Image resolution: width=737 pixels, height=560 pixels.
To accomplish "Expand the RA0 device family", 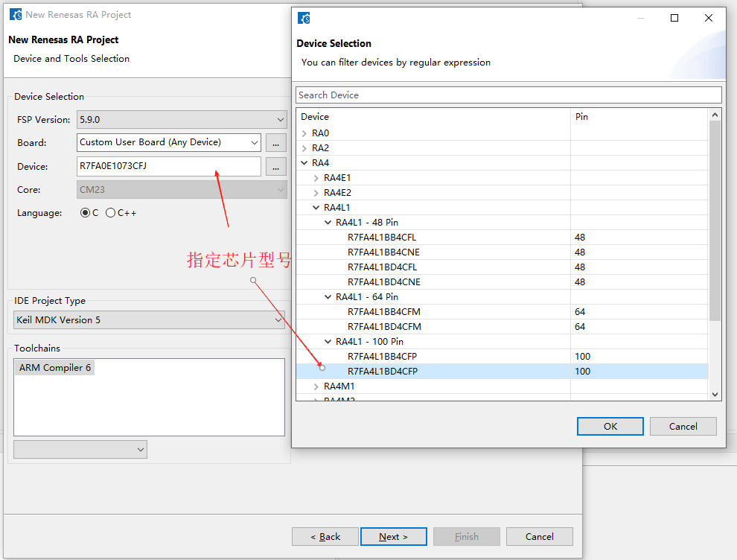I will coord(304,133).
